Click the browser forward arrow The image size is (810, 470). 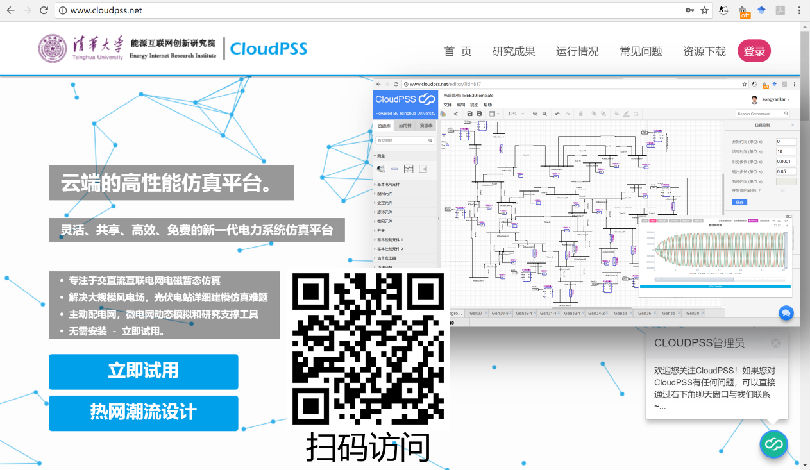[x=27, y=10]
